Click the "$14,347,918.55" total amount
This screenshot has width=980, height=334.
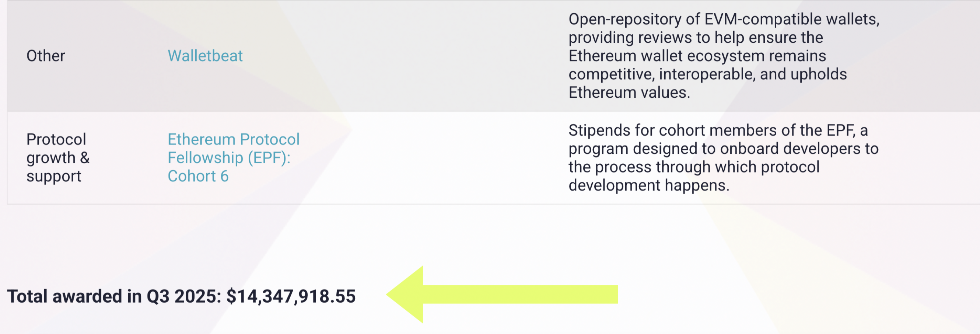[291, 296]
